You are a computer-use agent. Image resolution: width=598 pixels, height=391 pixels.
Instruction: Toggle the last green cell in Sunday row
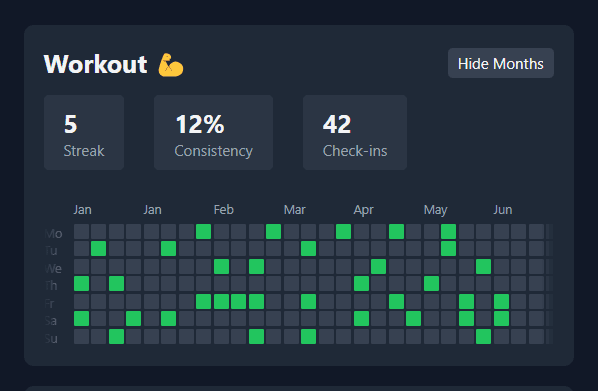(484, 337)
